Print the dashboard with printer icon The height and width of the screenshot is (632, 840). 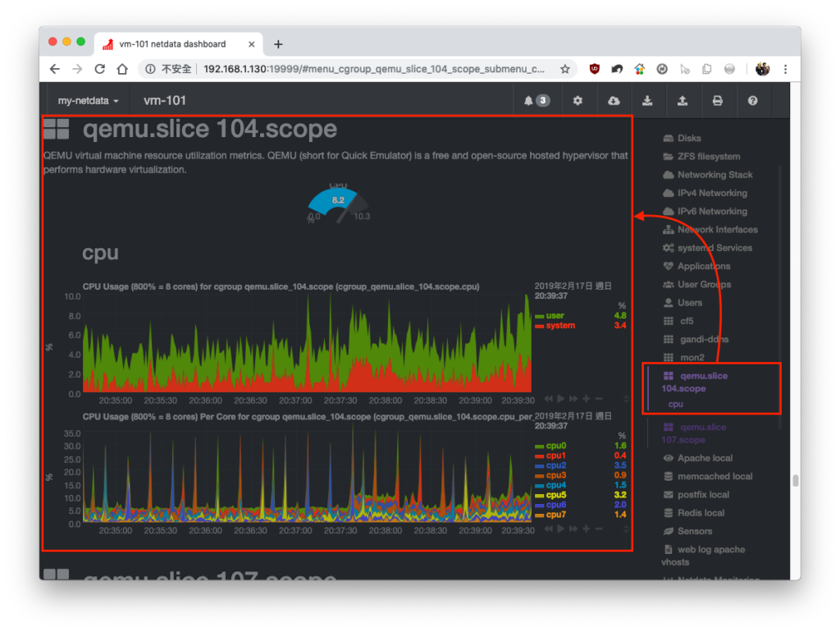pyautogui.click(x=717, y=101)
